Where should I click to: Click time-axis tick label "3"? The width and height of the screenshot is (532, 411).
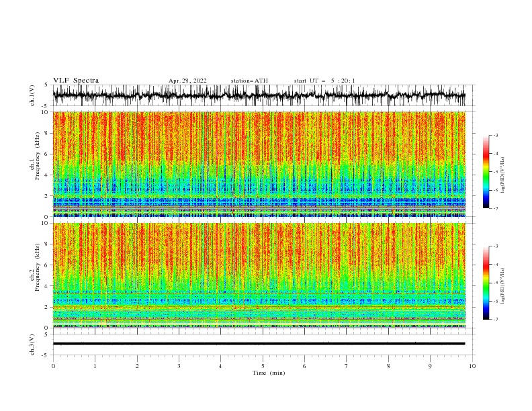point(179,366)
